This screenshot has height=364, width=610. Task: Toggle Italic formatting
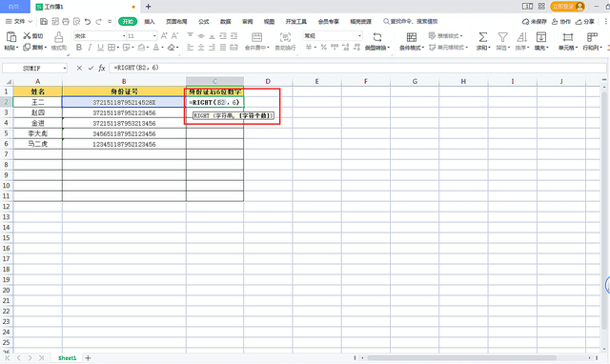point(90,48)
